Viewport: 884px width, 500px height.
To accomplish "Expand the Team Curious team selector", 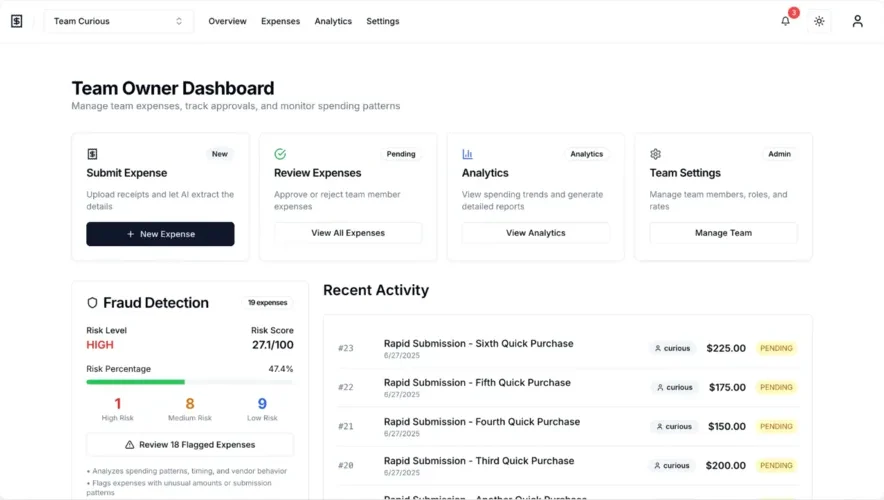I will pos(118,21).
